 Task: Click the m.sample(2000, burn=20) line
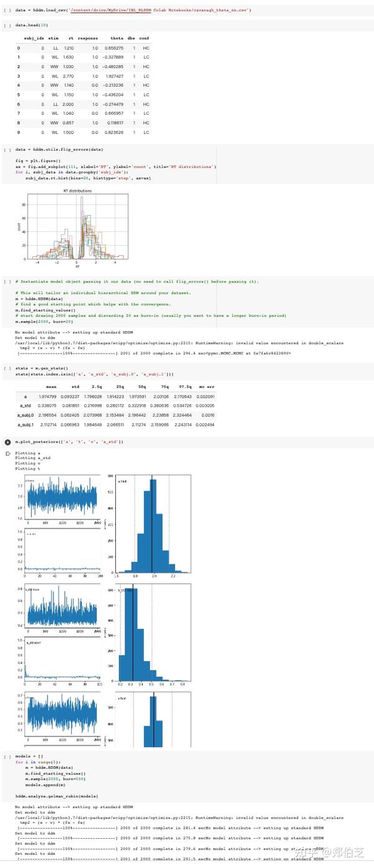(x=44, y=321)
